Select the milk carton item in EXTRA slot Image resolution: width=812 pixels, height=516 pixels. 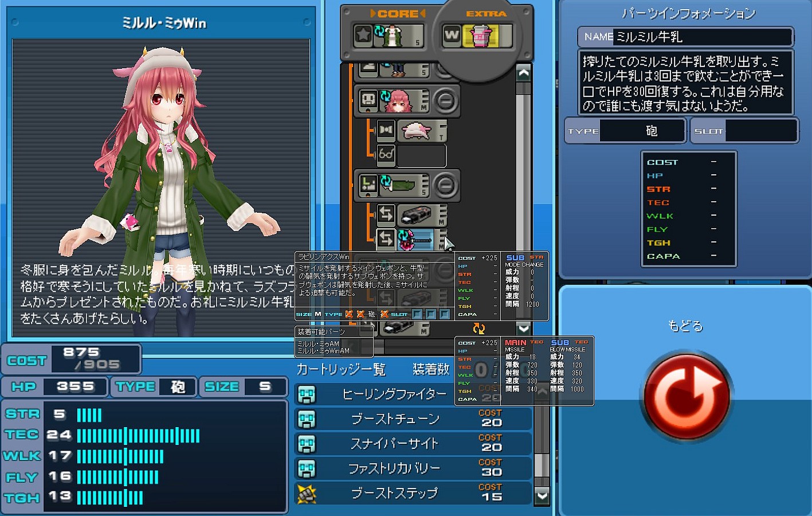pos(480,36)
